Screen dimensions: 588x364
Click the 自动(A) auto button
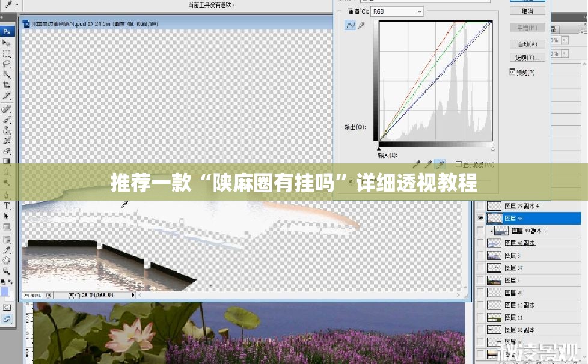tap(527, 44)
